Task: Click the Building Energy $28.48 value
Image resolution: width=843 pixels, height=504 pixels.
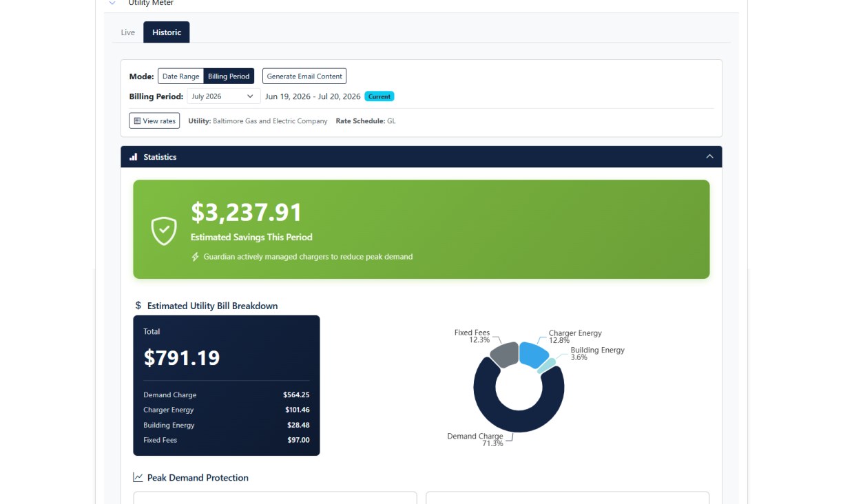Action: pos(298,426)
